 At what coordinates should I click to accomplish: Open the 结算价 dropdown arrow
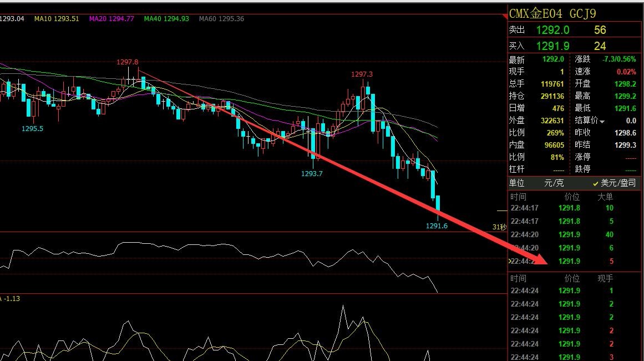[x=602, y=121]
